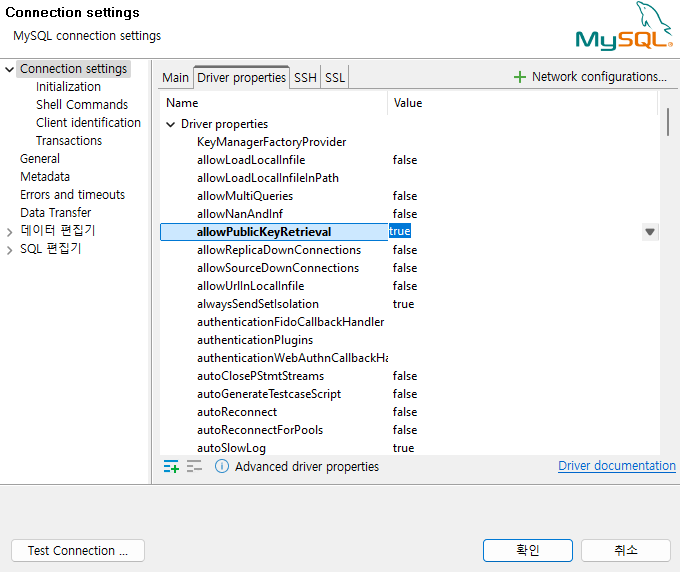Select the autoGenerateTestcaseScript property
This screenshot has height=572, width=680.
[x=269, y=394]
